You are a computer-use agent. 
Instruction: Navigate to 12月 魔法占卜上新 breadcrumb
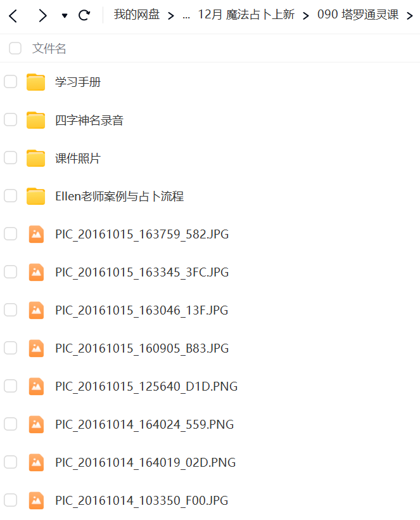coord(246,15)
